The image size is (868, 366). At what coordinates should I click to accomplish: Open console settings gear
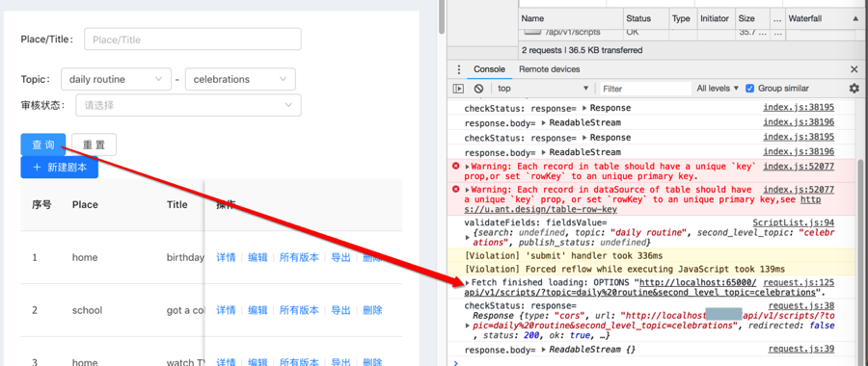pyautogui.click(x=854, y=89)
